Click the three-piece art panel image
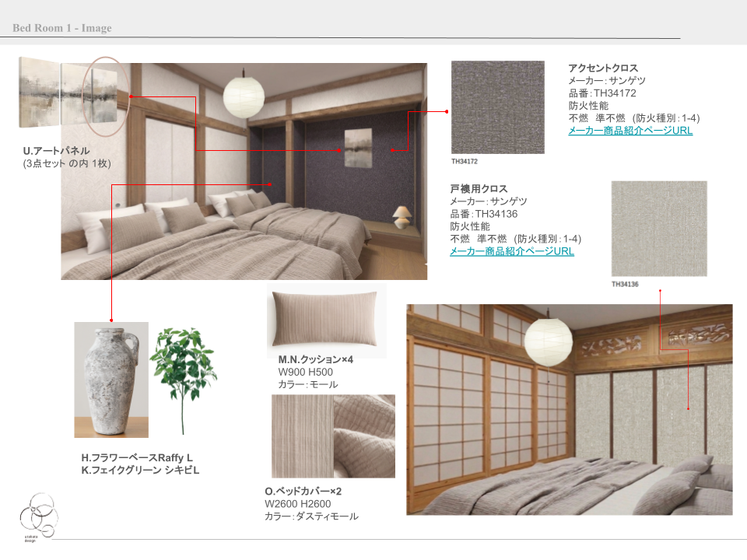 pyautogui.click(x=68, y=93)
